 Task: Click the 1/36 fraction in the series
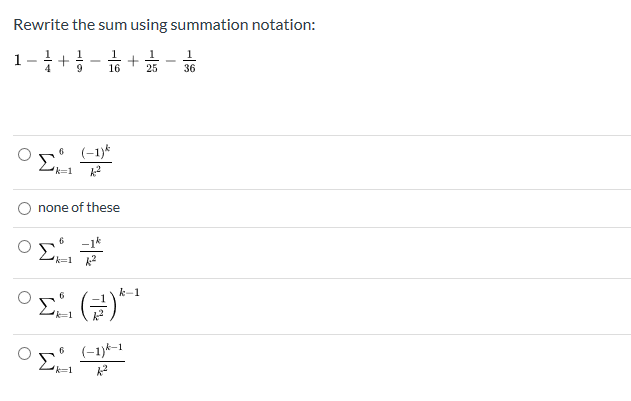(x=189, y=61)
